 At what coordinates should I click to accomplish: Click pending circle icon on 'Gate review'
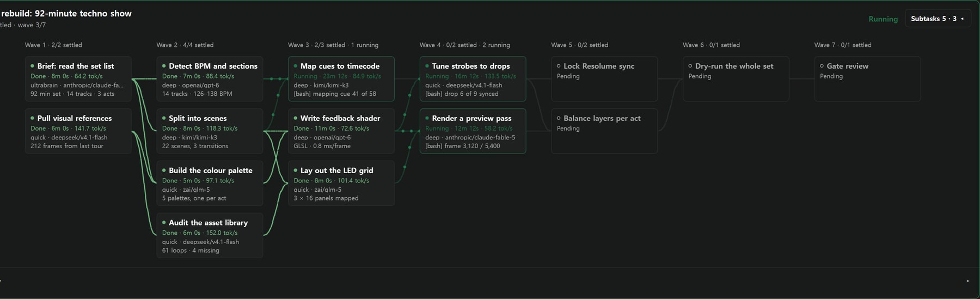(x=822, y=66)
